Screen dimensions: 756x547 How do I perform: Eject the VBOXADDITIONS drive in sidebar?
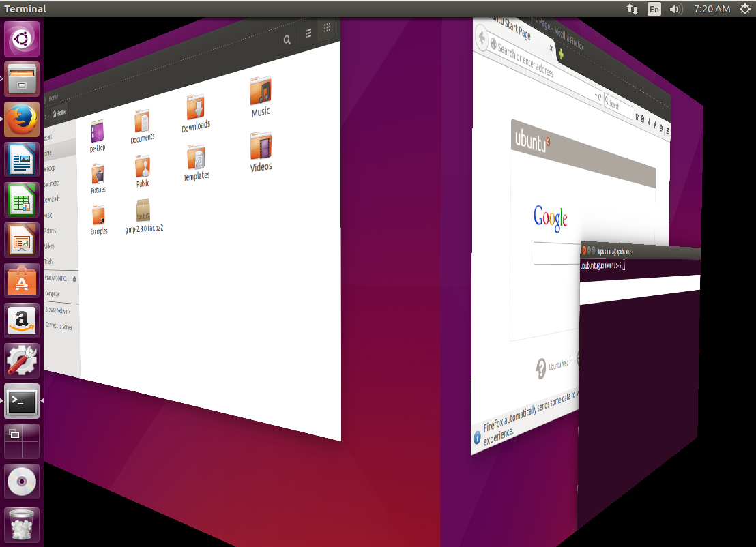(x=74, y=278)
